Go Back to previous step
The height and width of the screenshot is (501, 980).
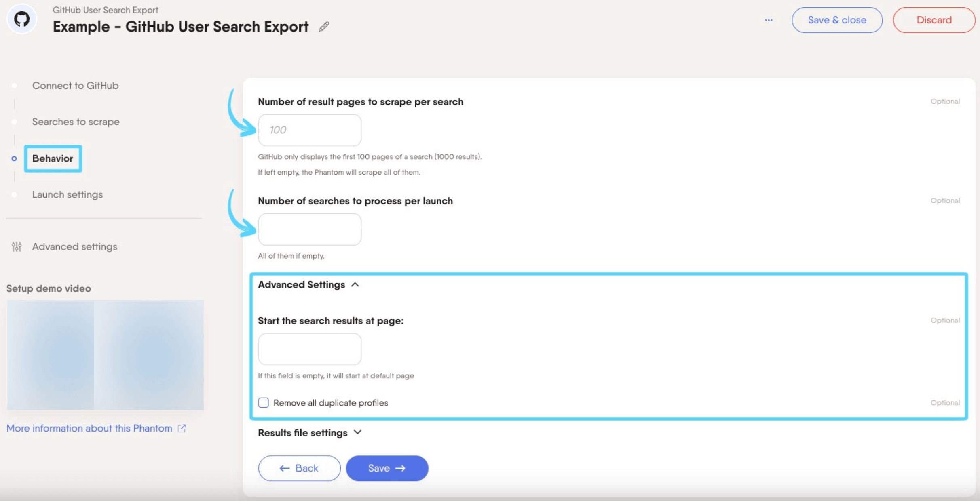(x=299, y=468)
